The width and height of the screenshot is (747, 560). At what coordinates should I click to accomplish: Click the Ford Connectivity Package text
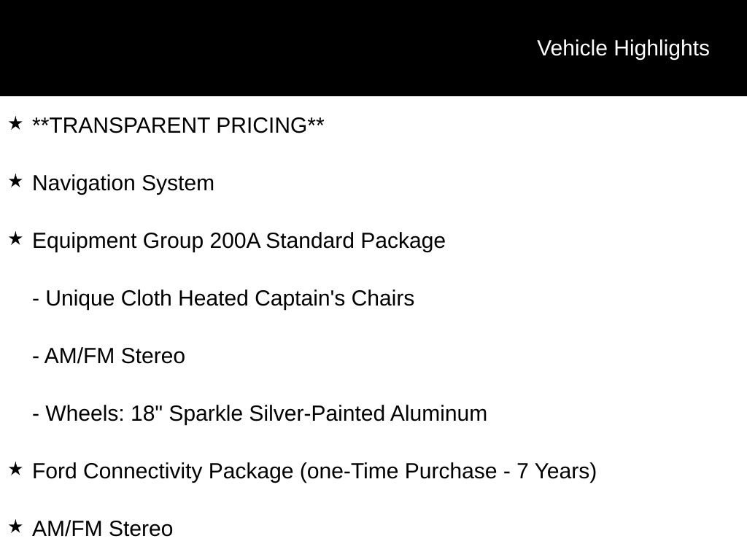[x=314, y=471]
